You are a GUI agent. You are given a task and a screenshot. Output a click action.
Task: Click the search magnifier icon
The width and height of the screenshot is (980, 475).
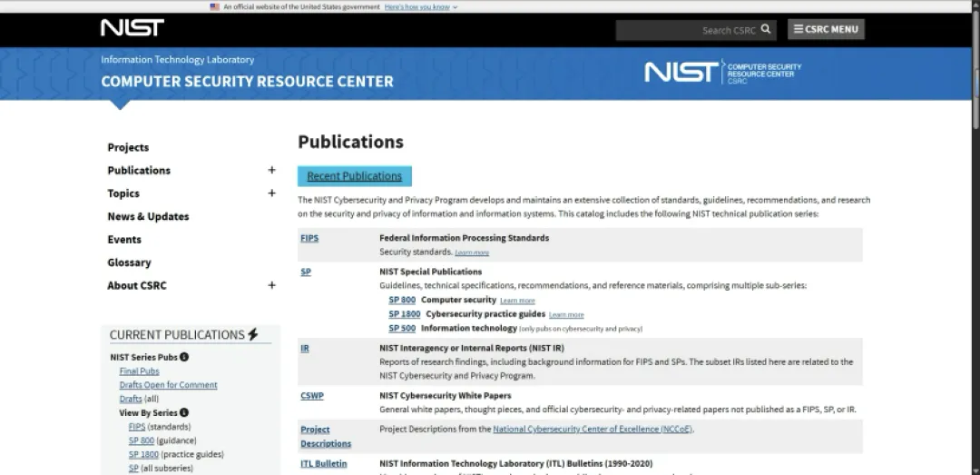point(766,29)
